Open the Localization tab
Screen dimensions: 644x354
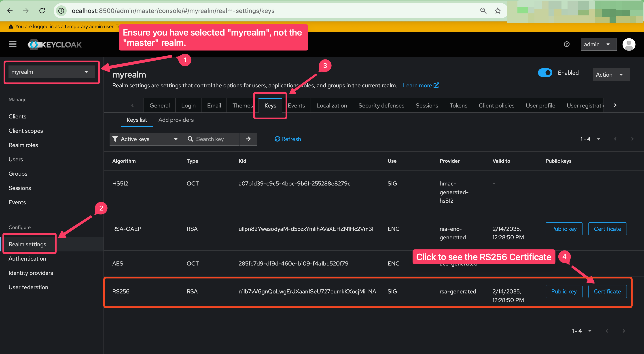331,105
